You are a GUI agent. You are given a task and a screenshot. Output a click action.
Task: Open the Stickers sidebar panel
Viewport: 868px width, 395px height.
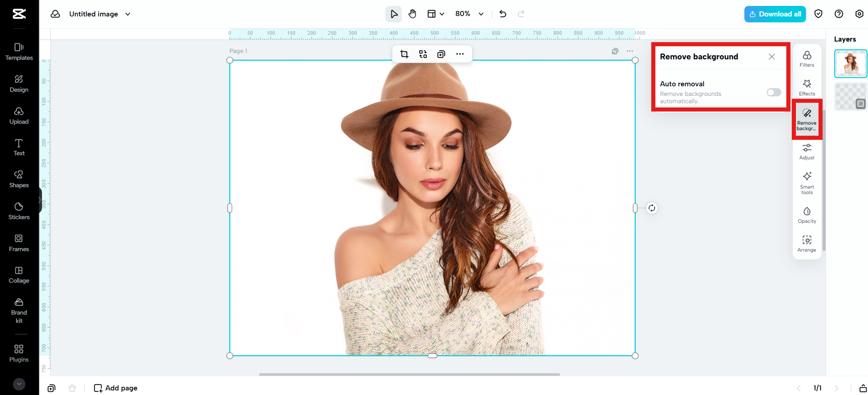[x=19, y=211]
